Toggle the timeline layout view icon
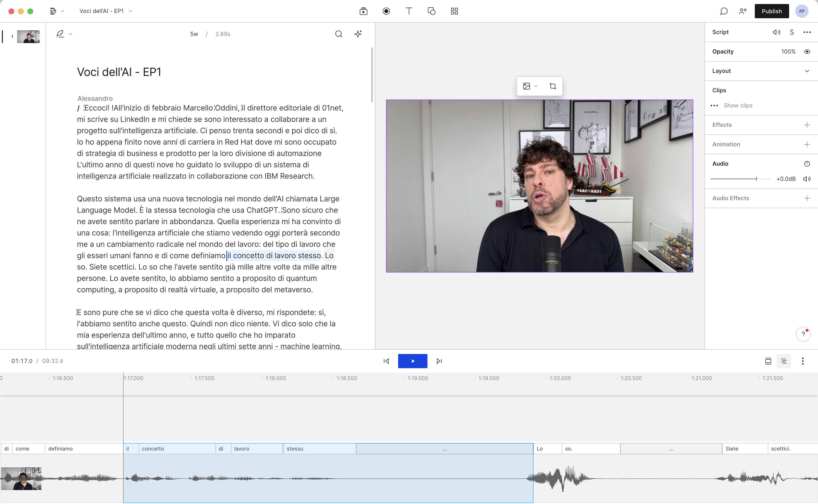This screenshot has height=504, width=818. point(768,361)
